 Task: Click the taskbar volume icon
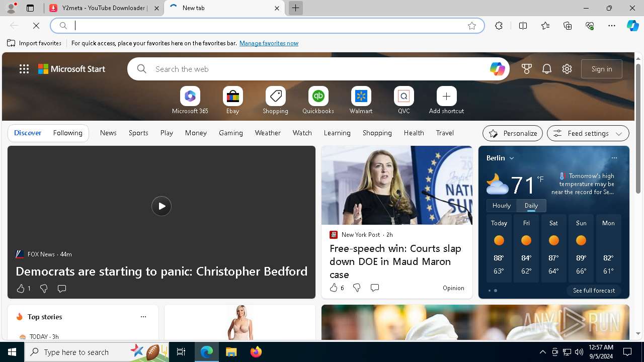(579, 352)
